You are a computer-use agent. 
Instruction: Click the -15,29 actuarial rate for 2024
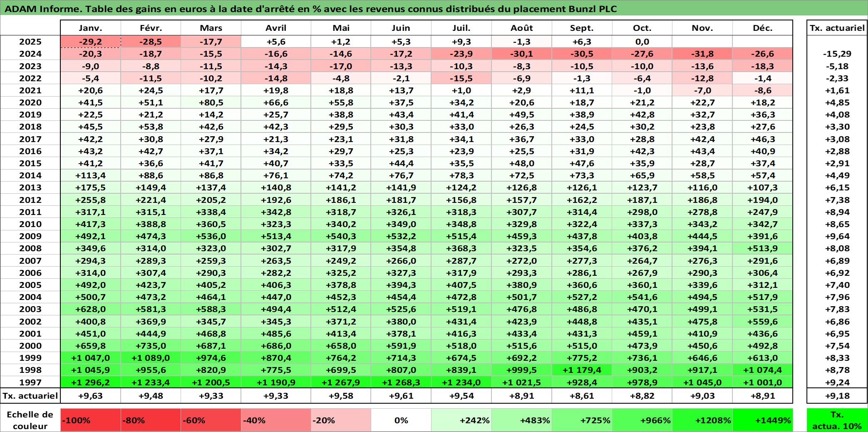[837, 54]
